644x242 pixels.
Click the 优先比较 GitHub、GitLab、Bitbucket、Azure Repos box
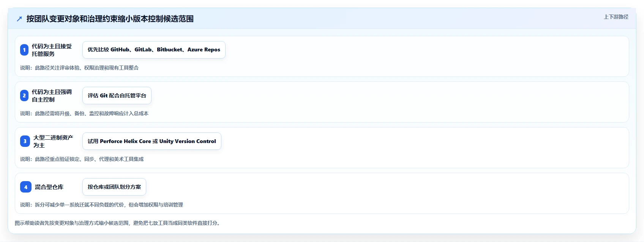click(154, 50)
